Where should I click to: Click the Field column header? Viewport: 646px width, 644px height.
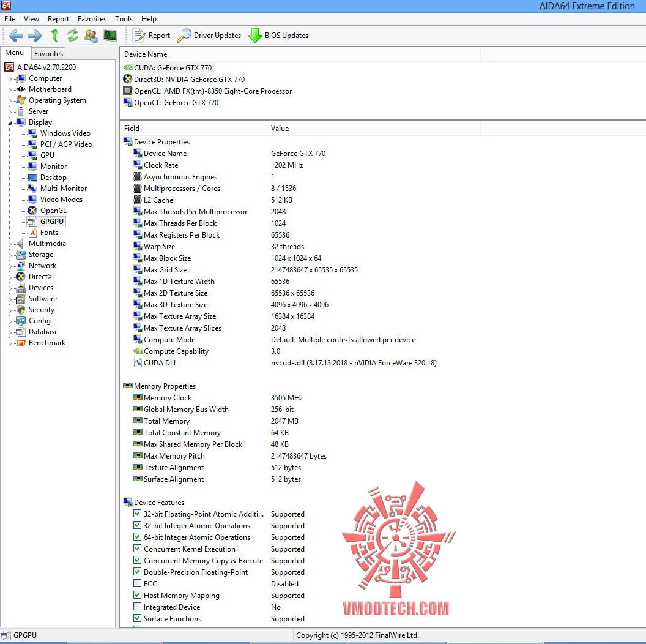pos(194,129)
